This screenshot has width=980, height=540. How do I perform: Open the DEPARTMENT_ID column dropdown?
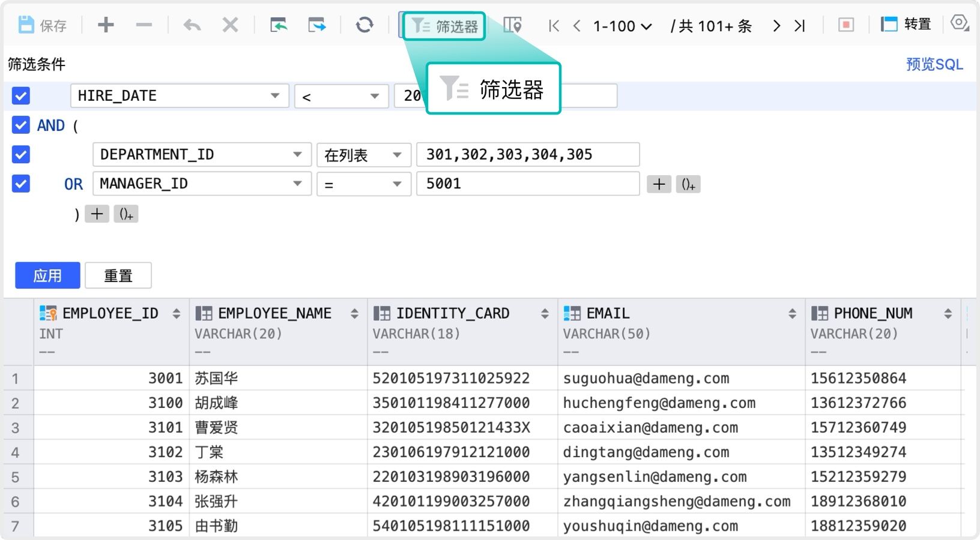pyautogui.click(x=202, y=155)
